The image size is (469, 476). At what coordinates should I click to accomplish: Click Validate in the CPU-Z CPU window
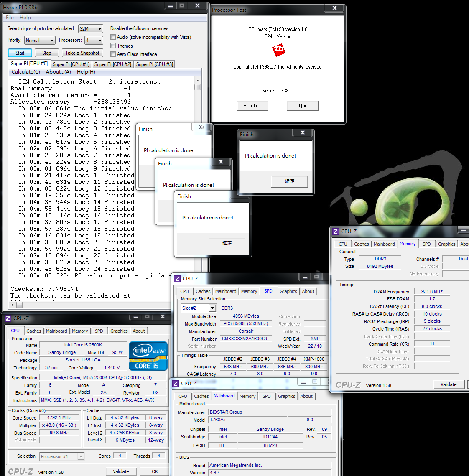pos(121,471)
